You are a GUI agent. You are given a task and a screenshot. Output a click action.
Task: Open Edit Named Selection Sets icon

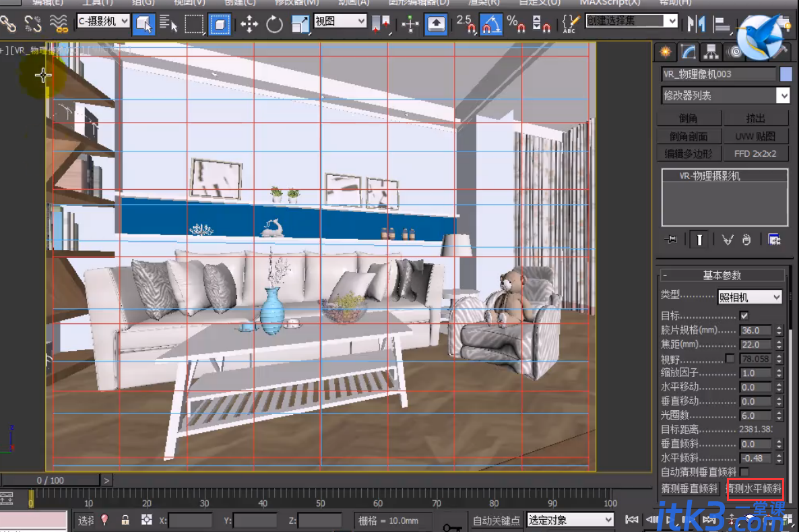tap(570, 24)
